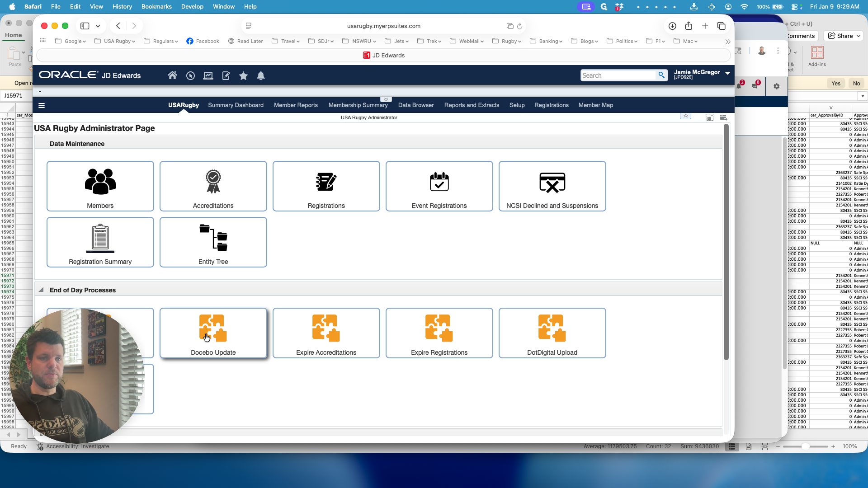Click the search magnifier button
This screenshot has width=868, height=488.
(x=661, y=75)
